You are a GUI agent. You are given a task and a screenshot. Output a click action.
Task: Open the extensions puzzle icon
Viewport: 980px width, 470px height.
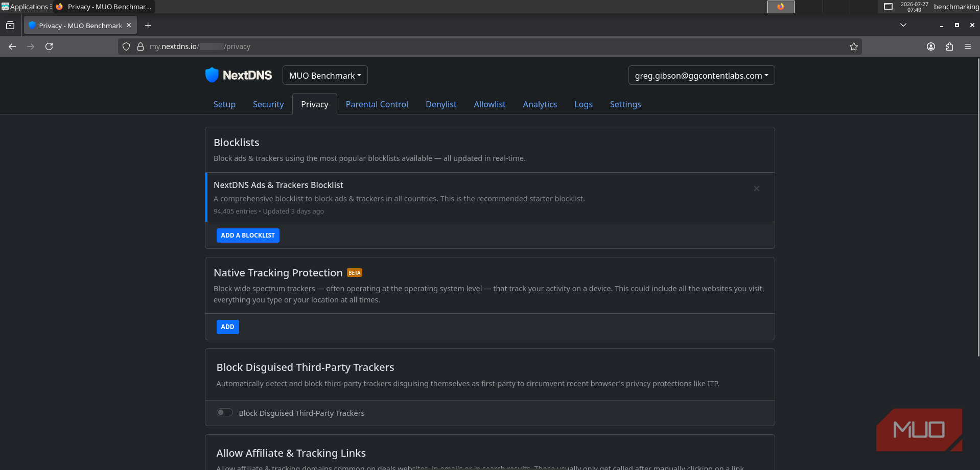(949, 46)
